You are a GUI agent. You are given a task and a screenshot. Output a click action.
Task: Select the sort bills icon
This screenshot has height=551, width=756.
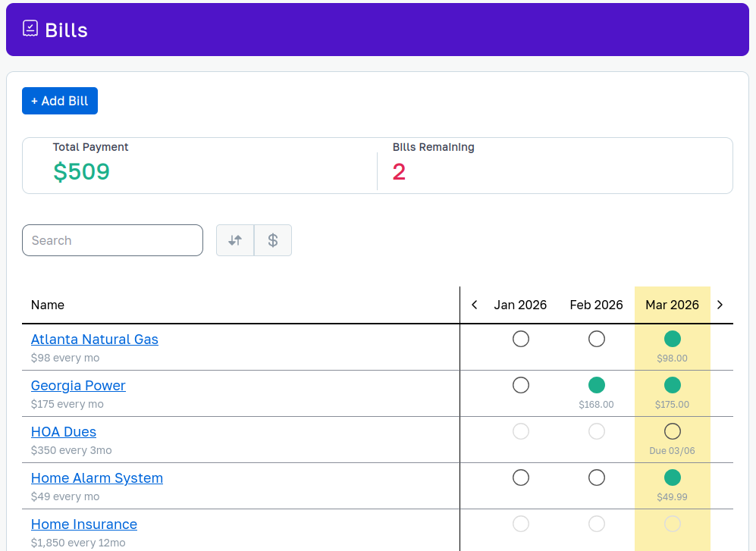pos(235,239)
